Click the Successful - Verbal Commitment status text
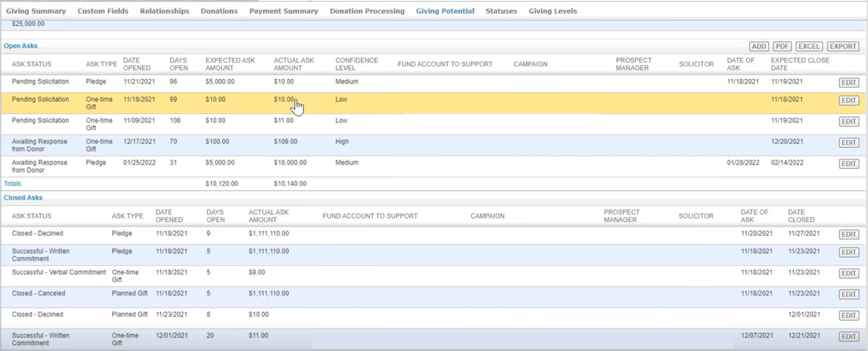The height and width of the screenshot is (351, 868). (59, 272)
